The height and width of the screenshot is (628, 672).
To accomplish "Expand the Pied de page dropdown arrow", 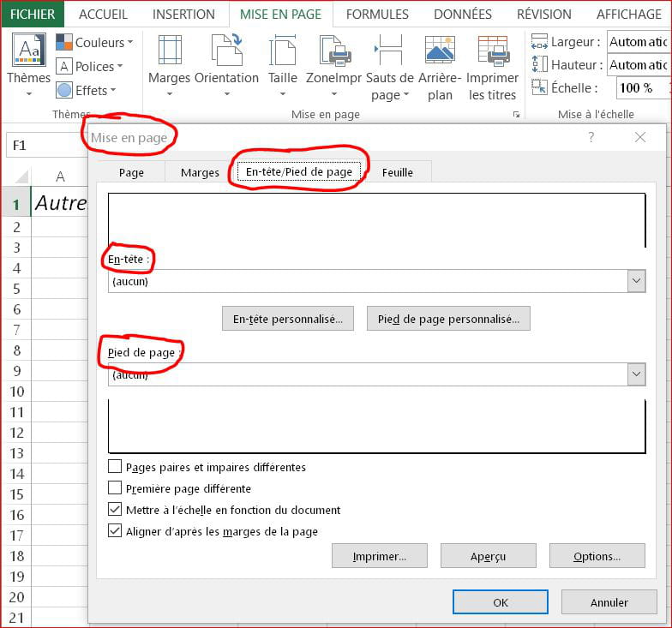I will [636, 374].
